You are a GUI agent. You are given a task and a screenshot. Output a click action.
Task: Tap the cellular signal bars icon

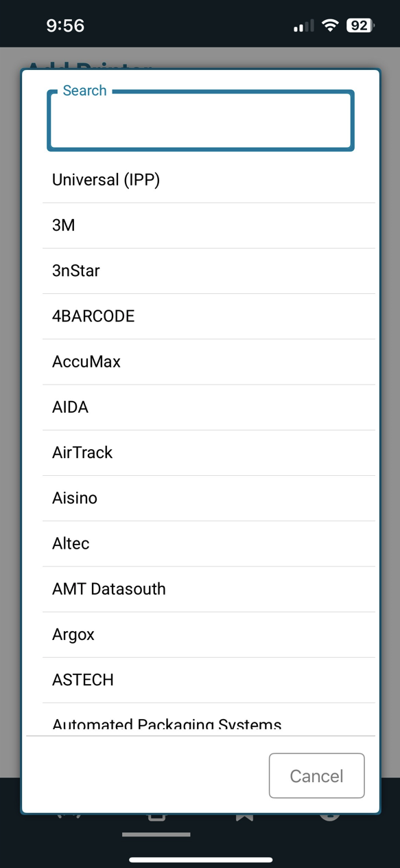304,26
